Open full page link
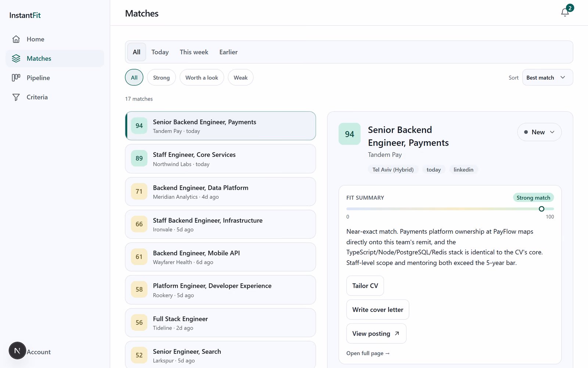588x368 pixels. [368, 353]
